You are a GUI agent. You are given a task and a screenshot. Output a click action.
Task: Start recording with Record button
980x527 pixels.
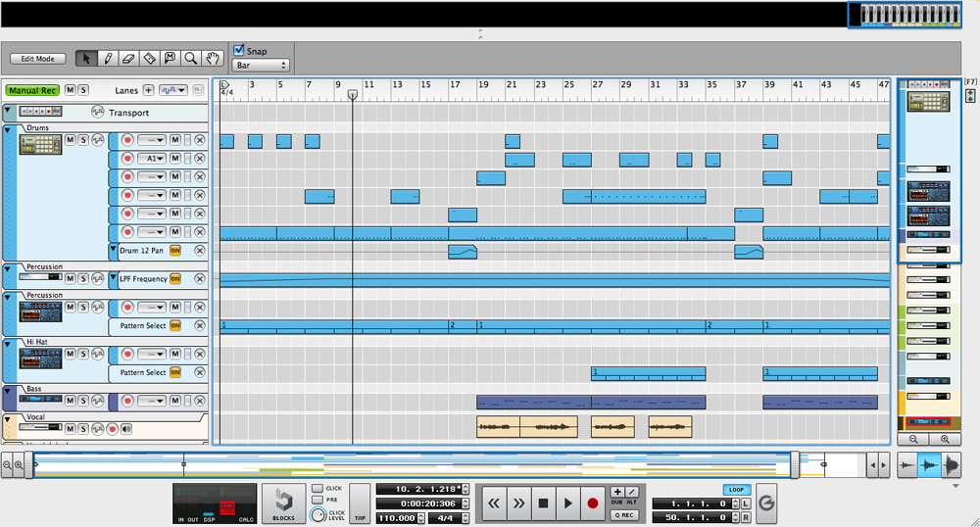(593, 503)
